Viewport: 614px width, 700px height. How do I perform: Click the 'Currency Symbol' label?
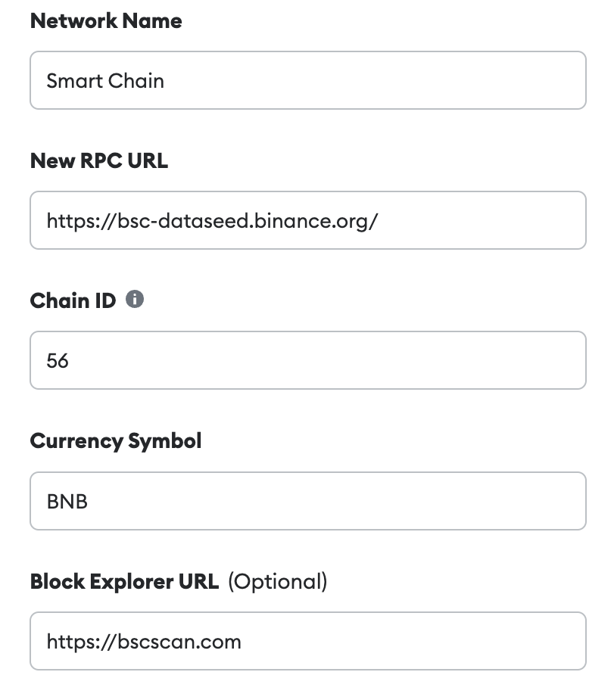[116, 441]
